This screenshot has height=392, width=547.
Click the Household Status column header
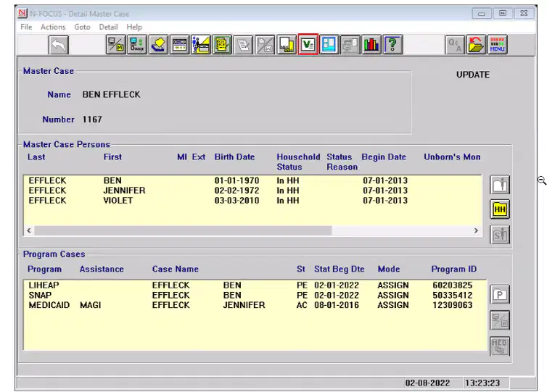298,162
